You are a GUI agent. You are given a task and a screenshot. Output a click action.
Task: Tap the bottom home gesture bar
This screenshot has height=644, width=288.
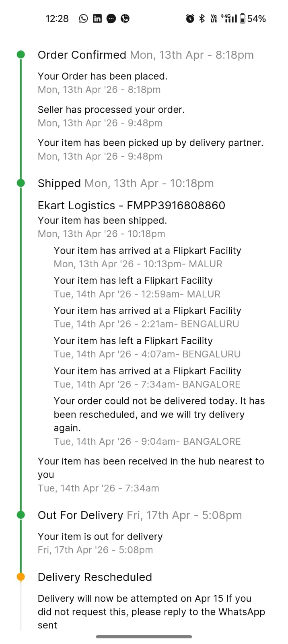(x=144, y=637)
